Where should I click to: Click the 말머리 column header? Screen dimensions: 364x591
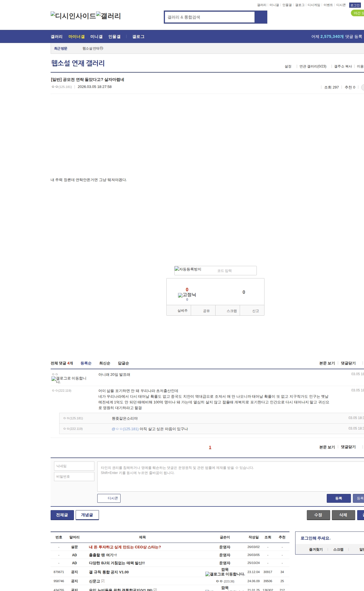75,537
